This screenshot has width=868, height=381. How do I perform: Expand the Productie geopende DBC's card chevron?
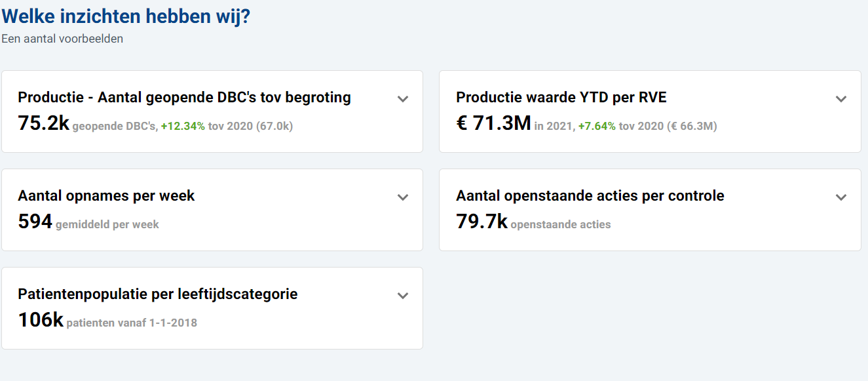click(403, 99)
